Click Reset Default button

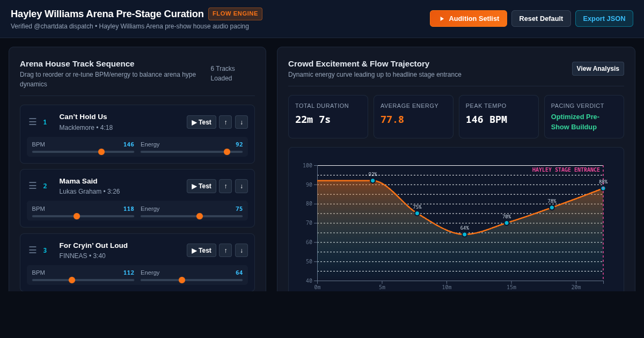click(541, 18)
